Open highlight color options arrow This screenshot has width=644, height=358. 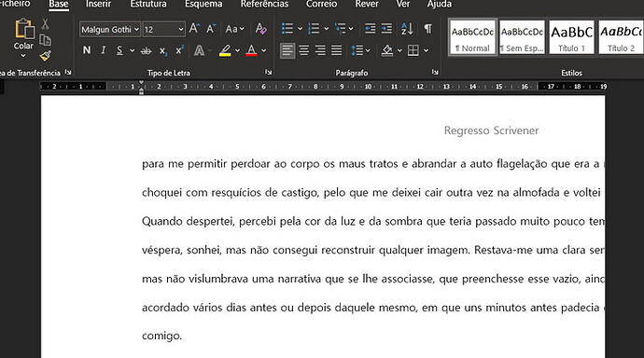click(237, 51)
